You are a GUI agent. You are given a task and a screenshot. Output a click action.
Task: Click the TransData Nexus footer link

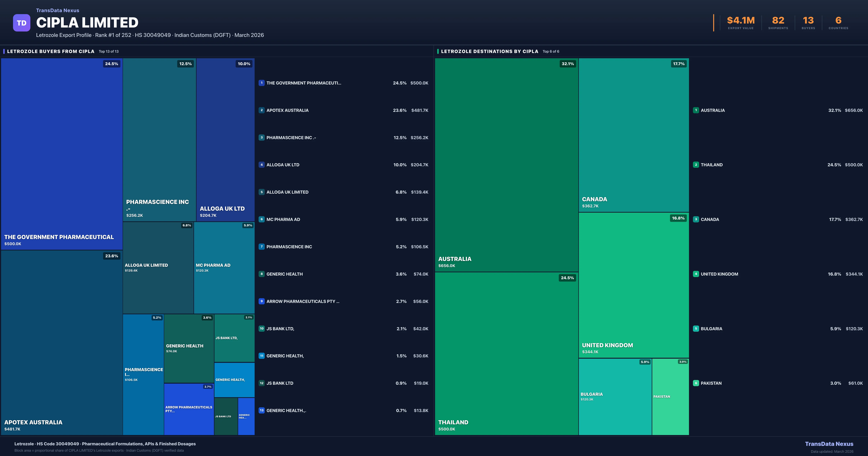[829, 444]
